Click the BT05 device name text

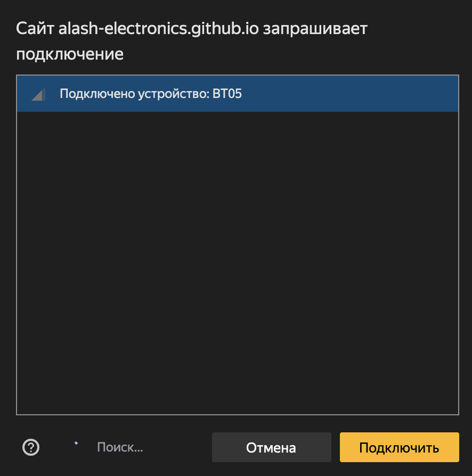click(227, 94)
